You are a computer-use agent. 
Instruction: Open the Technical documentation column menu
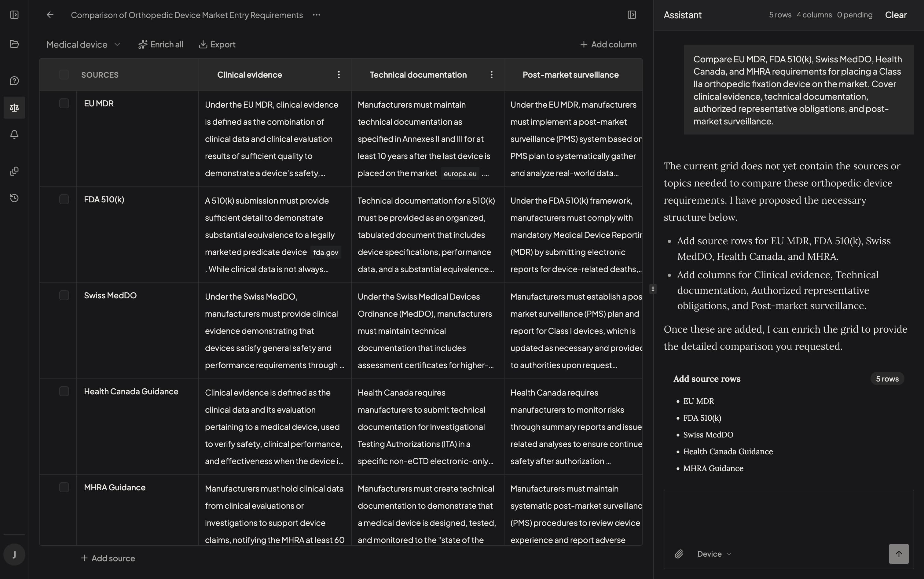(491, 75)
